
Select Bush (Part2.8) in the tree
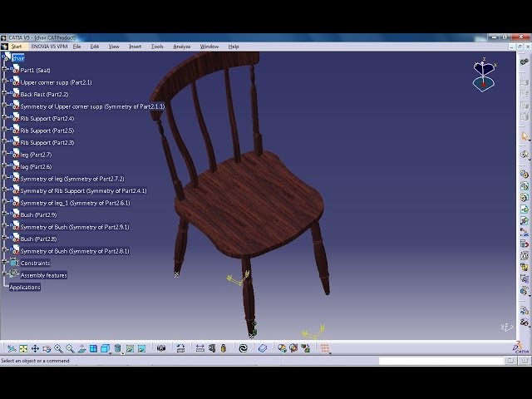38,239
